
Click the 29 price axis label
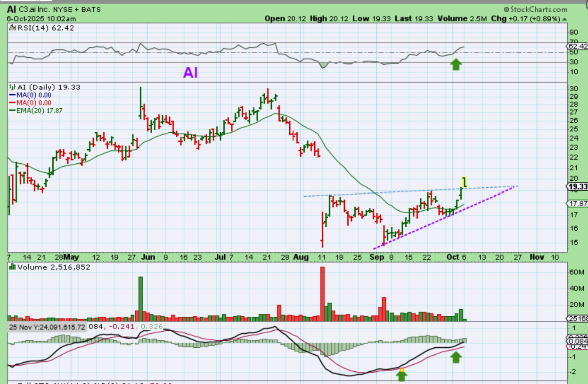pos(574,96)
